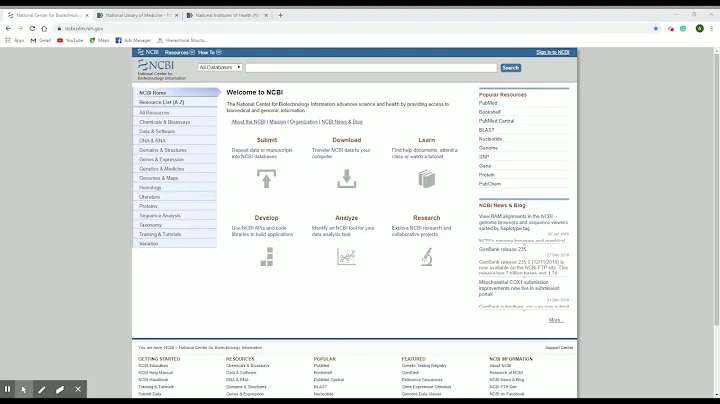This screenshot has height=404, width=720.
Task: Click the Develop blocks icon
Action: point(267,257)
